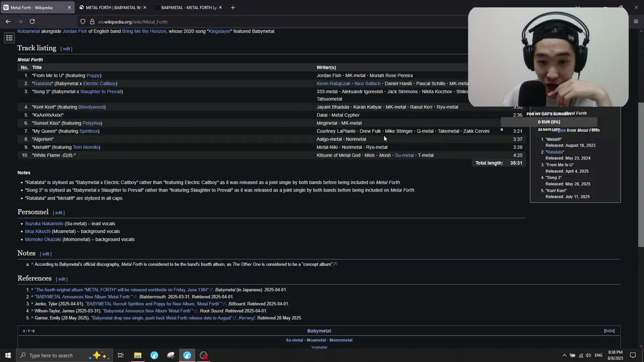This screenshot has height=362, width=644.
Task: Open the Babymetal navbox title link
Action: click(319, 331)
